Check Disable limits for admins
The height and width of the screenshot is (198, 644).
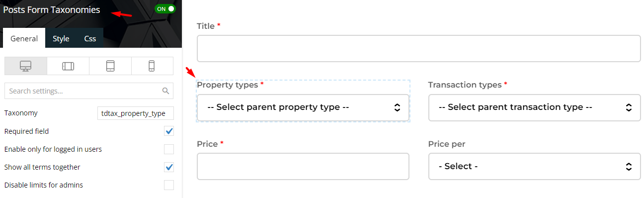[169, 185]
